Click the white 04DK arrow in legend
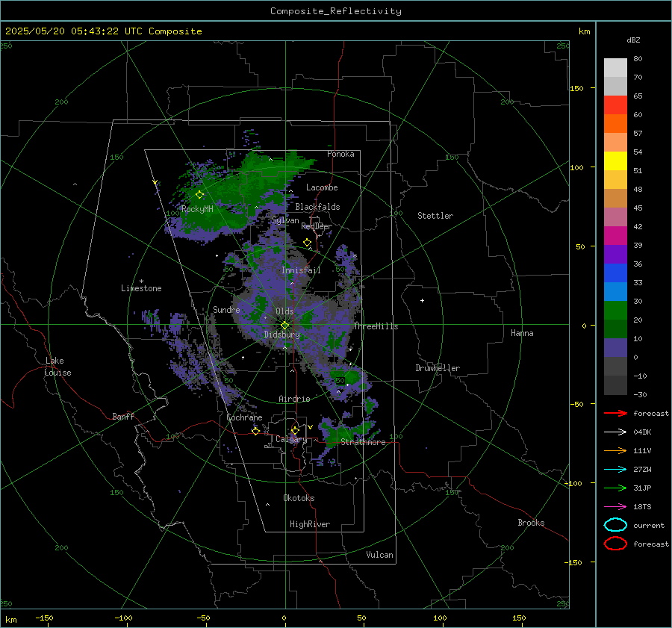Image resolution: width=672 pixels, height=628 pixels. tap(615, 432)
